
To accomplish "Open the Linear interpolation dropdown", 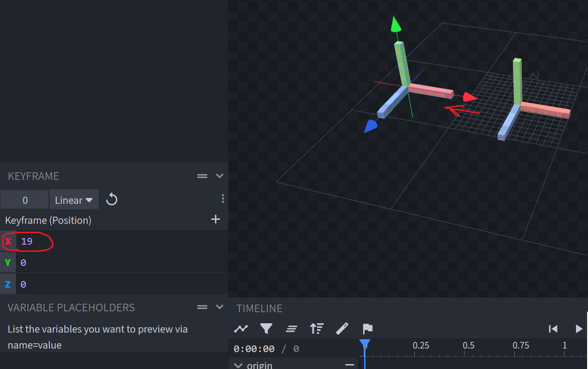I will click(x=74, y=200).
